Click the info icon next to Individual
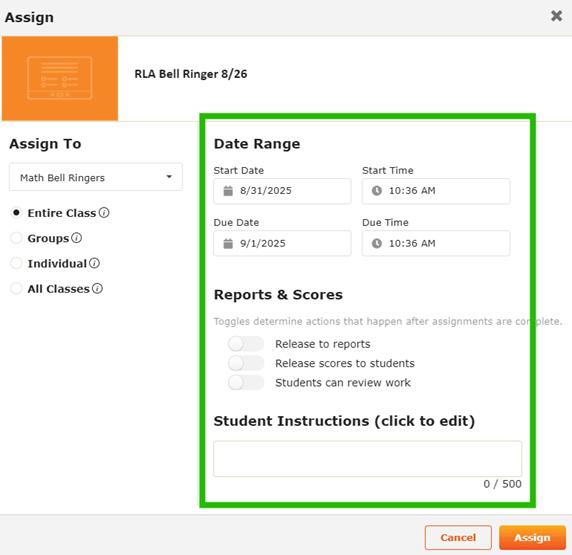The image size is (572, 555). (x=94, y=263)
